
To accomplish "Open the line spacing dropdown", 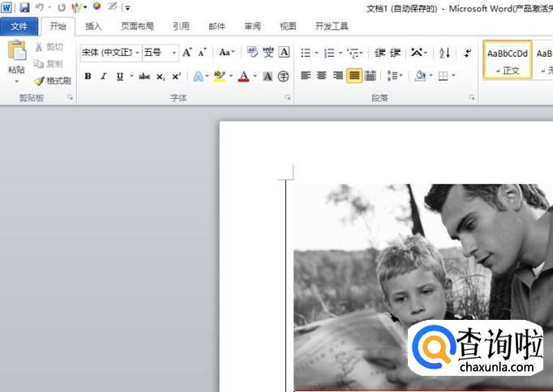I will coord(395,76).
